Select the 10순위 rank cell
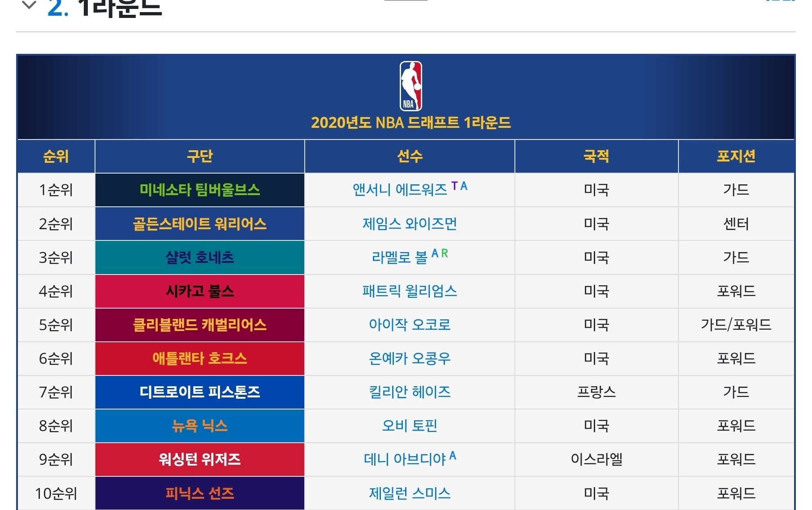 tap(56, 493)
